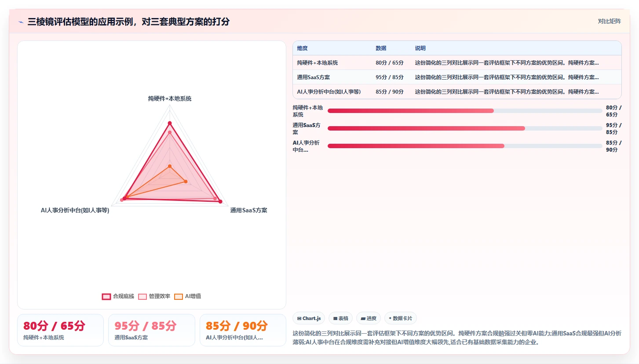Click radar axis label AI人事分析中台(如I人事等)
639x364 pixels.
coord(75,211)
